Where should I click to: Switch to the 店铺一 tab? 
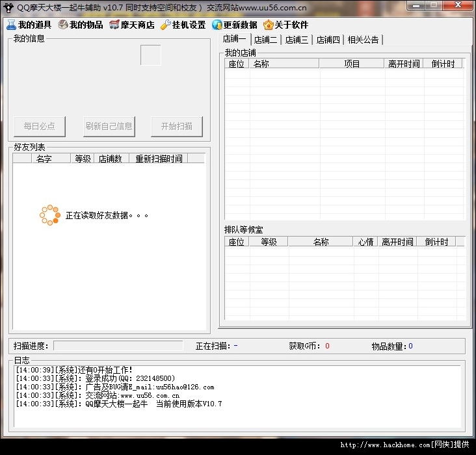click(x=234, y=39)
